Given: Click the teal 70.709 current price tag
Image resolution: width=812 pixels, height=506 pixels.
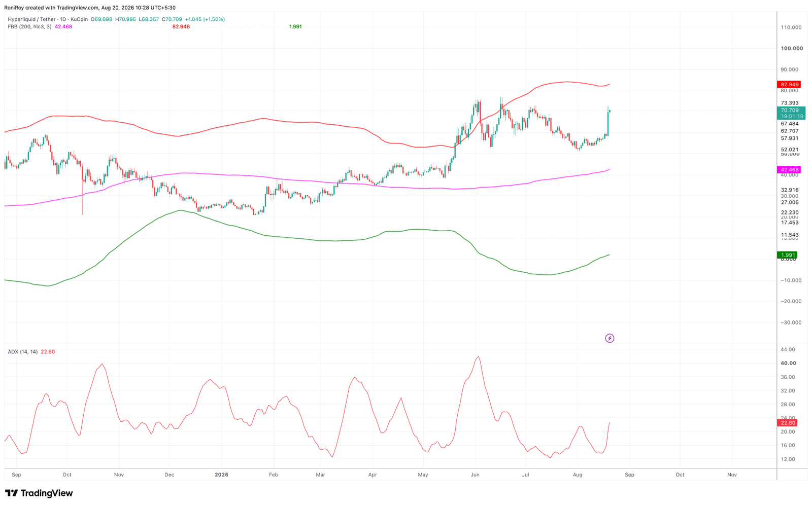Looking at the screenshot, I should (790, 110).
